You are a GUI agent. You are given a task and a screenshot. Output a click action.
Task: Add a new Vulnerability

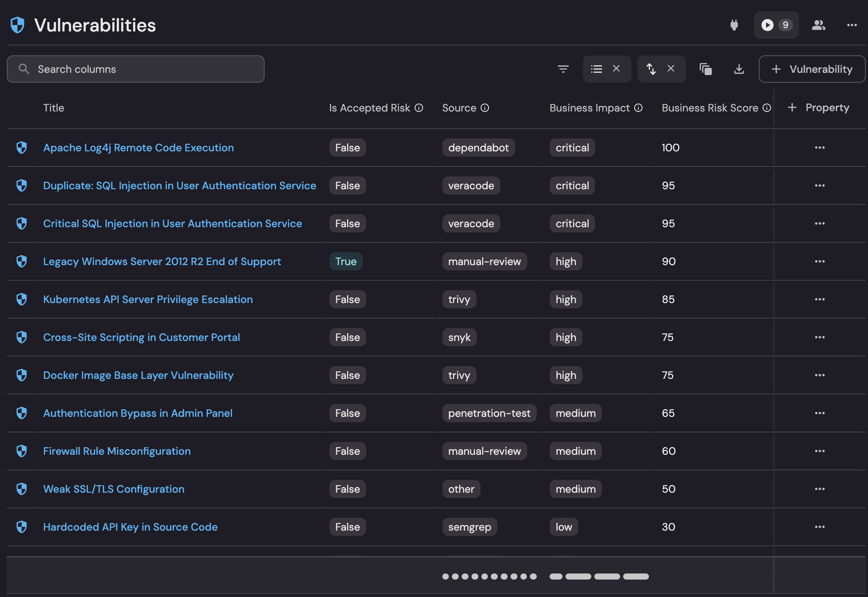(x=812, y=69)
